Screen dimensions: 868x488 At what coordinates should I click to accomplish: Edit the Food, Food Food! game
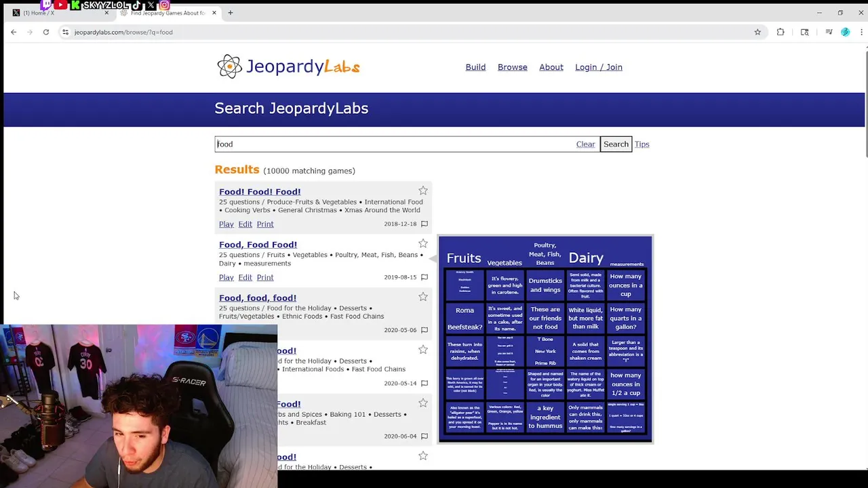[x=245, y=277]
